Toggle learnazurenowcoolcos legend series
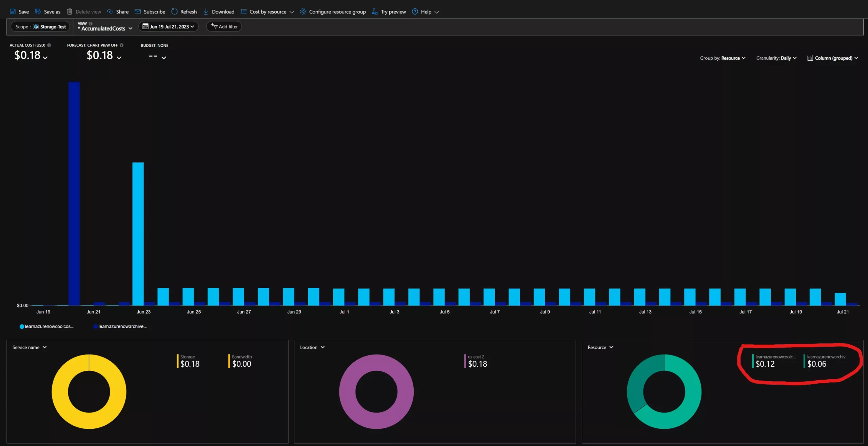 (47, 326)
